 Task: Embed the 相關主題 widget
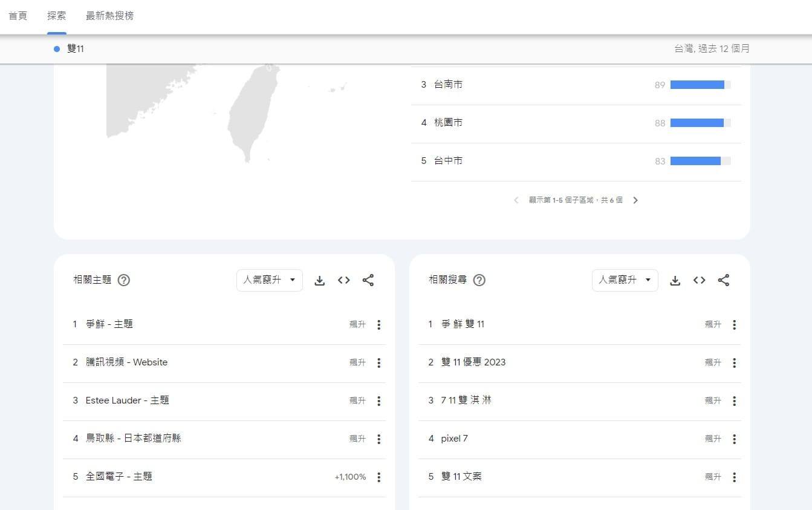[x=344, y=280]
